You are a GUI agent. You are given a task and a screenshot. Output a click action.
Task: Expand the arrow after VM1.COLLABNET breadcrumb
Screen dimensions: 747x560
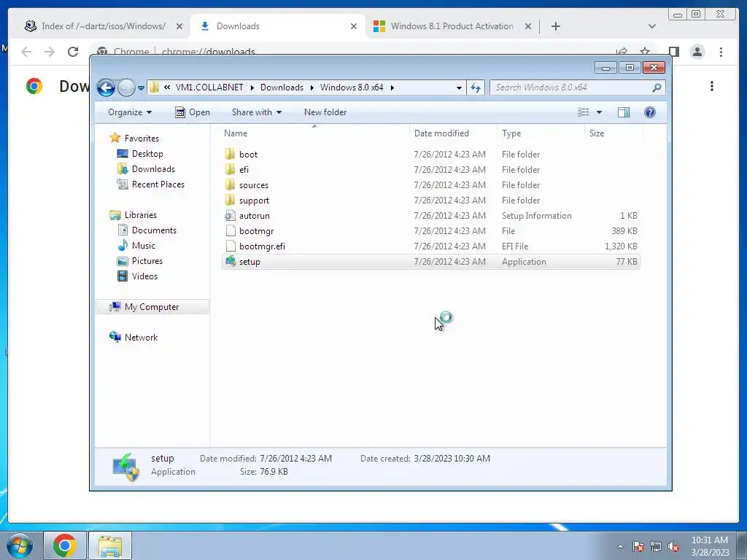tap(252, 87)
